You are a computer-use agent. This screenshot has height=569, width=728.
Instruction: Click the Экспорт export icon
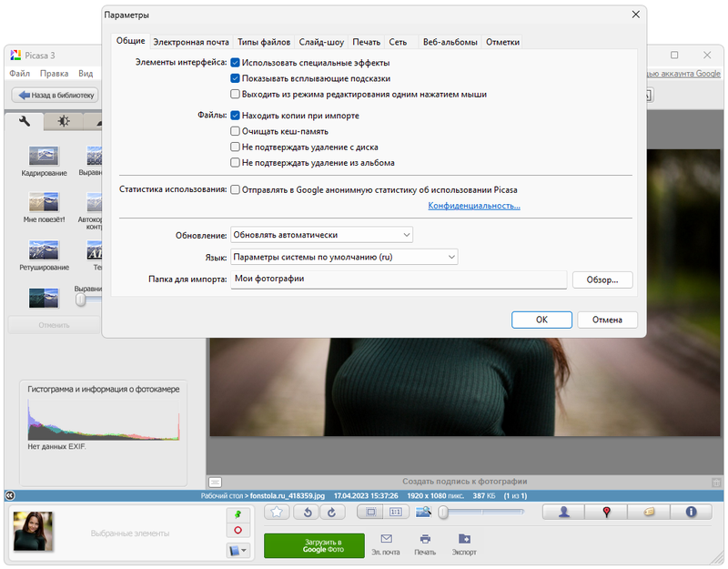(x=464, y=544)
